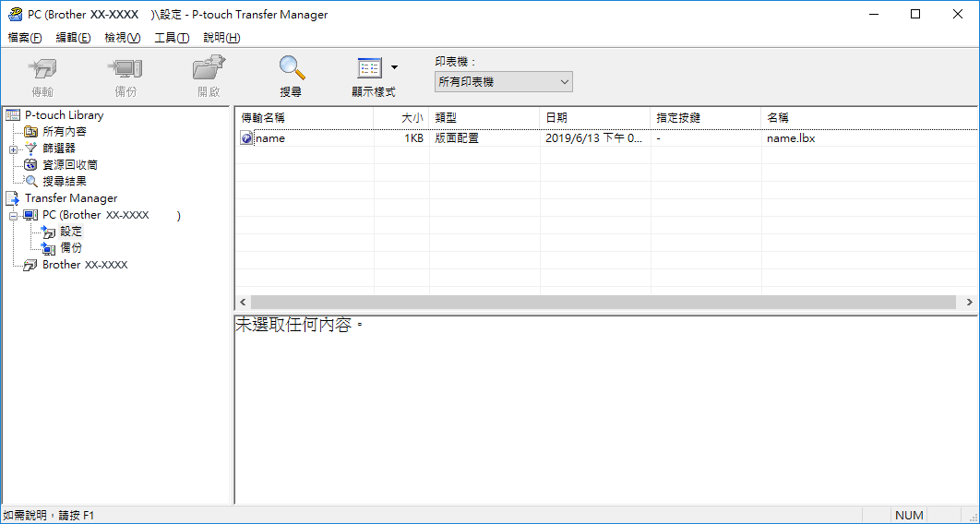Click the file list horizontal scrollbar thumb
The height and width of the screenshot is (524, 980).
pyautogui.click(x=604, y=302)
